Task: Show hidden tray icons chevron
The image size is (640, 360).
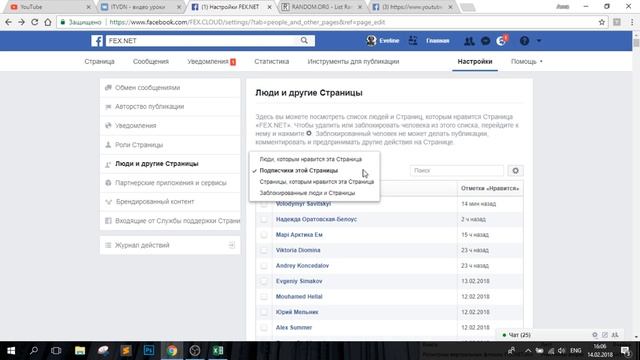Action: [528, 351]
